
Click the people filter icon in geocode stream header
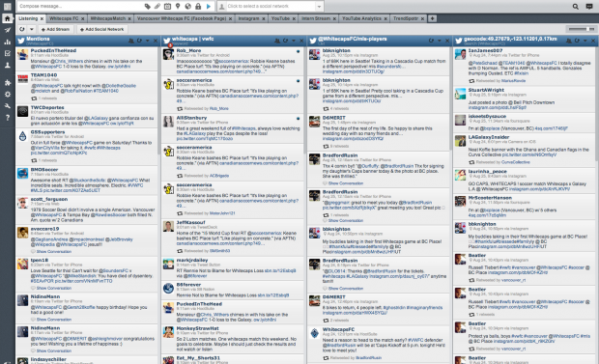[569, 41]
